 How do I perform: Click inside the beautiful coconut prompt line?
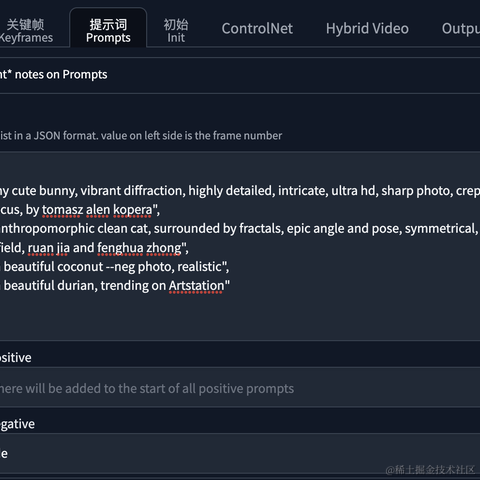(115, 267)
